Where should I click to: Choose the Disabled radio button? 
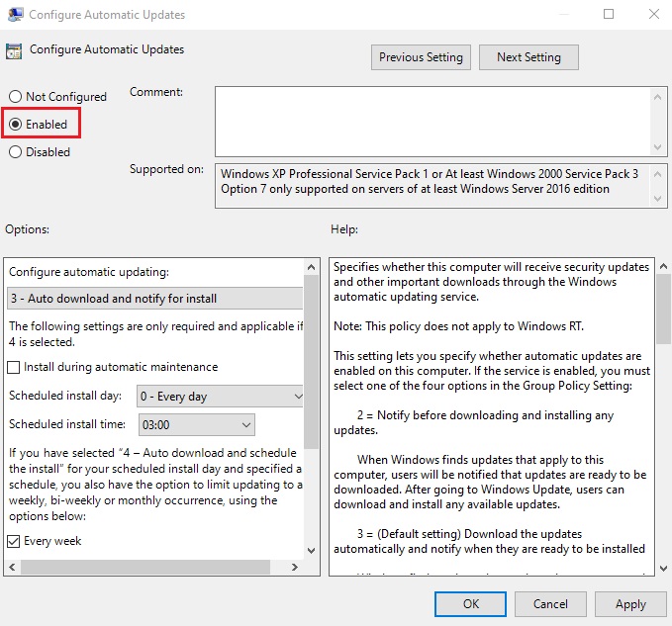click(15, 152)
